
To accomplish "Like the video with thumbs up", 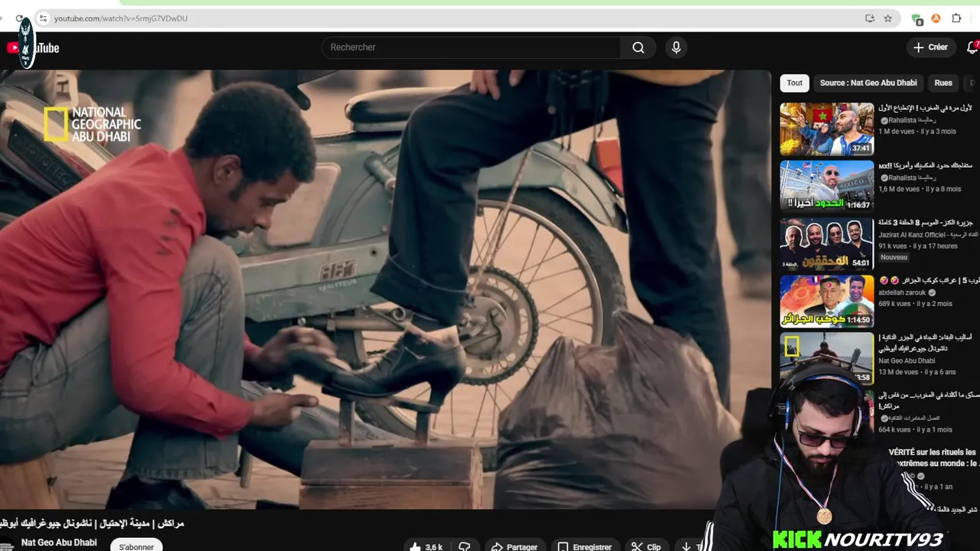I will click(426, 546).
